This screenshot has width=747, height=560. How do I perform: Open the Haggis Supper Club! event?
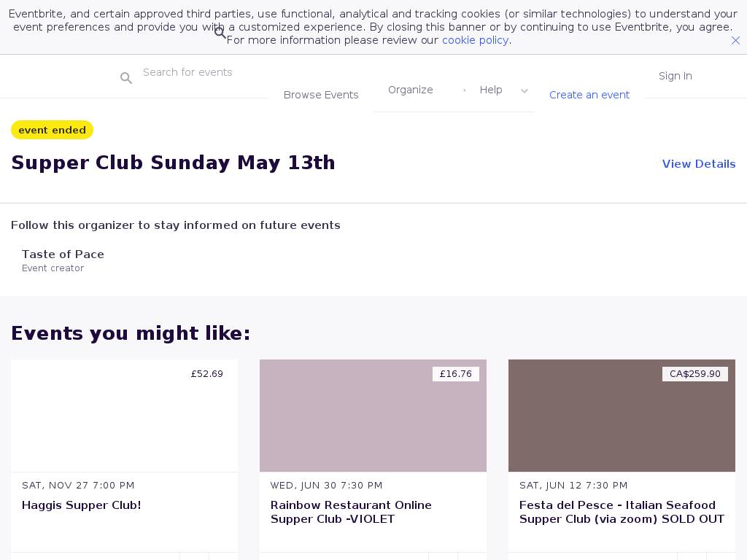[82, 505]
